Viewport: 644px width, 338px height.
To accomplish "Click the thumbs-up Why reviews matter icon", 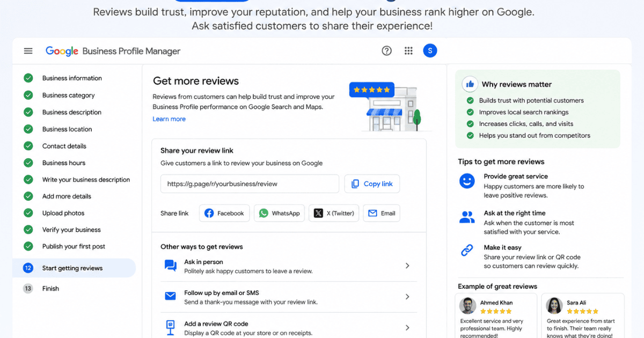I will point(470,84).
